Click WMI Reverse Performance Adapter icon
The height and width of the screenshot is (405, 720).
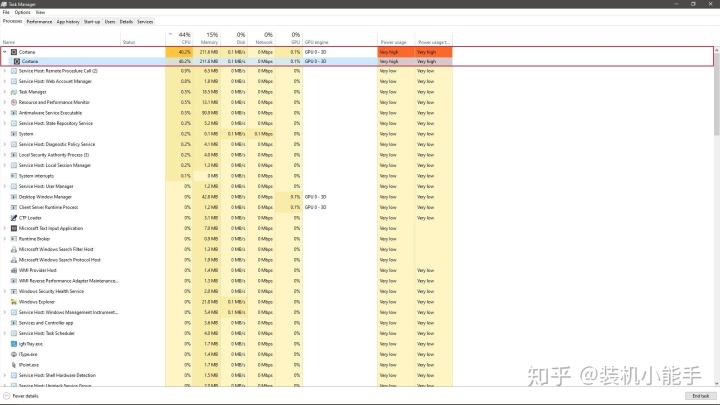click(14, 281)
